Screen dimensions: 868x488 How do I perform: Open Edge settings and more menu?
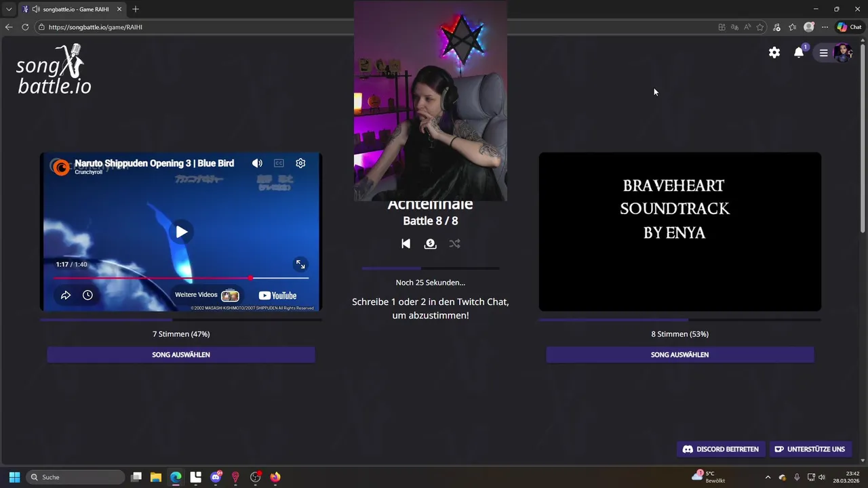825,27
